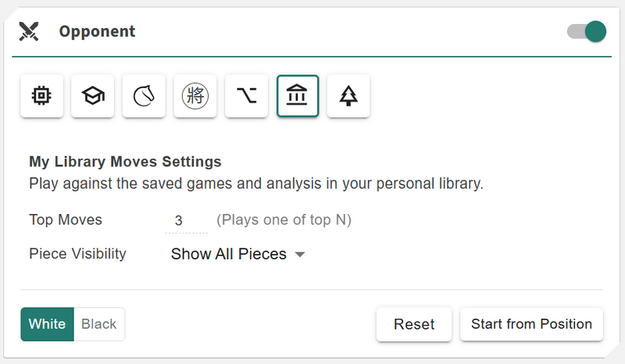Click the Reset button
This screenshot has height=364, width=625.
point(413,324)
